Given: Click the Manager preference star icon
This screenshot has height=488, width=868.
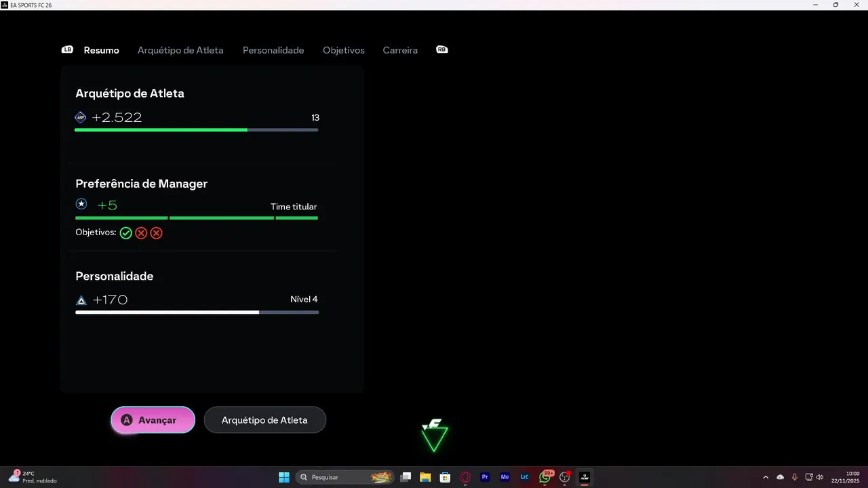Looking at the screenshot, I should [81, 204].
